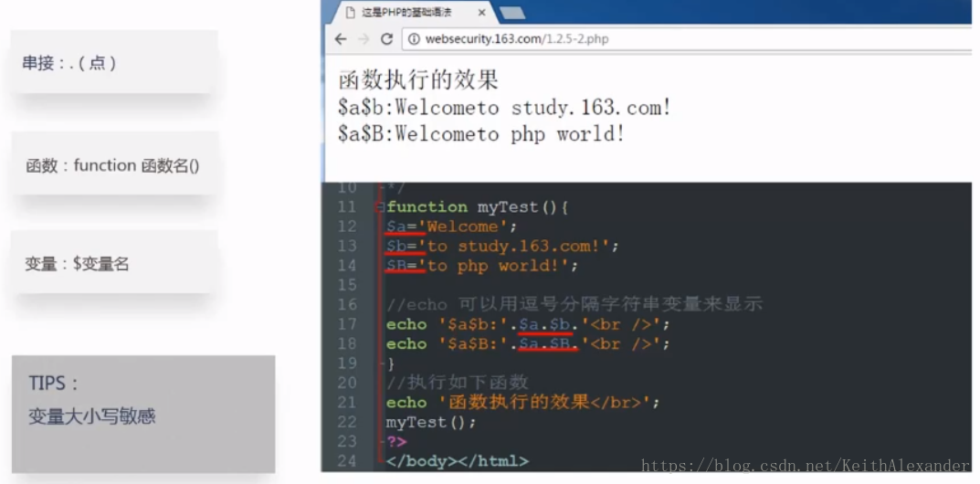
Task: Click line number 15 in the gutter
Action: coord(346,285)
